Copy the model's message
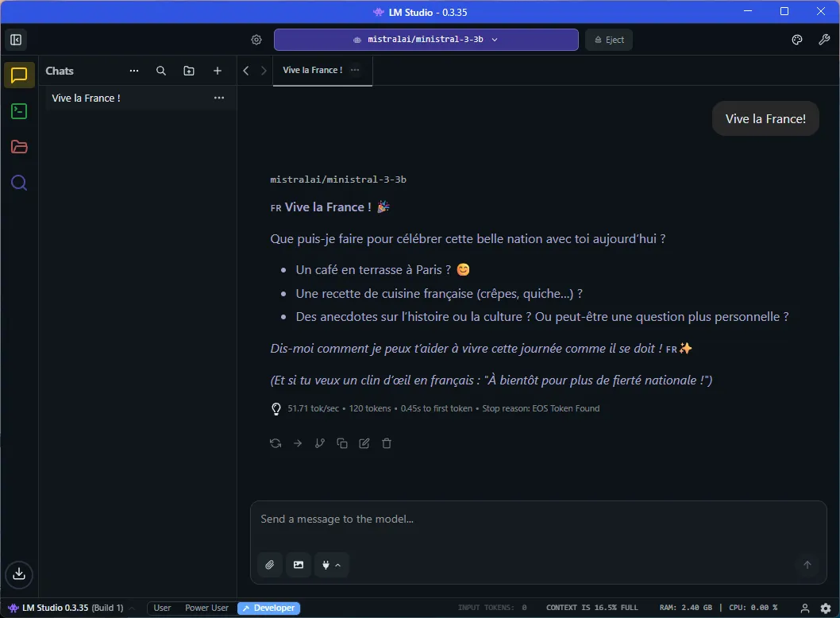Viewport: 840px width, 618px height. tap(341, 443)
